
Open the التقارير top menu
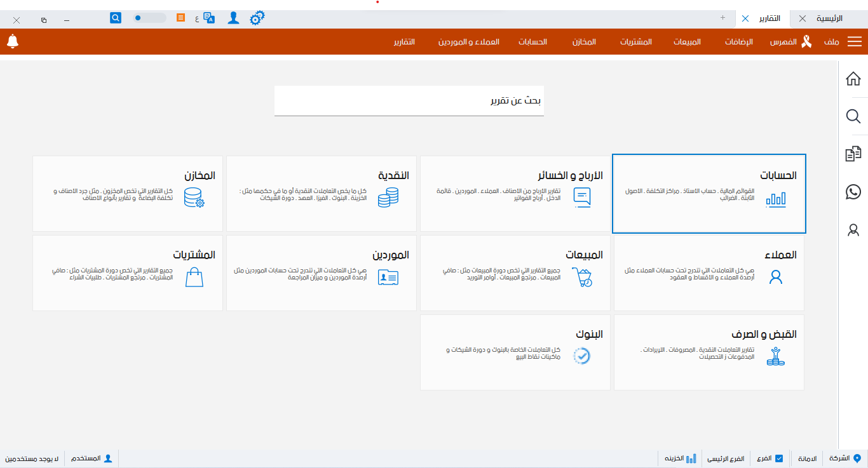coord(404,42)
